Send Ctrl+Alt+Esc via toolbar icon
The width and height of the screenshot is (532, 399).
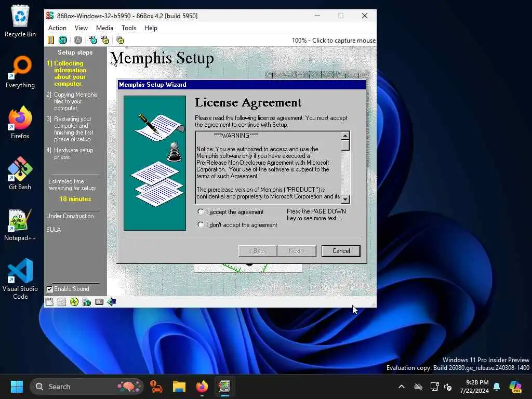click(x=105, y=40)
